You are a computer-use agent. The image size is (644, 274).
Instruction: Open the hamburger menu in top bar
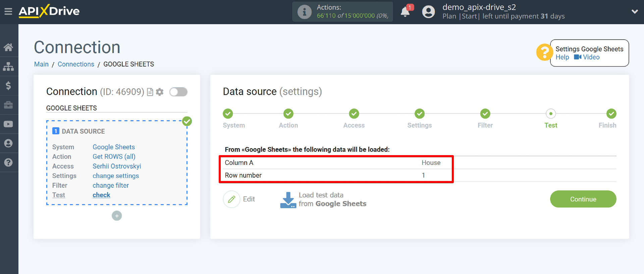click(8, 12)
